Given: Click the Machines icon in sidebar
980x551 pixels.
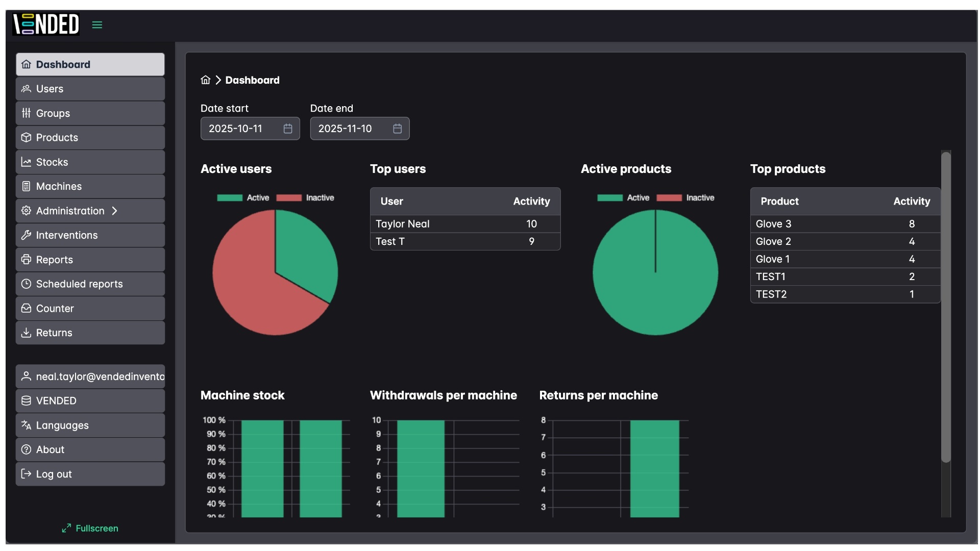Looking at the screenshot, I should point(26,186).
